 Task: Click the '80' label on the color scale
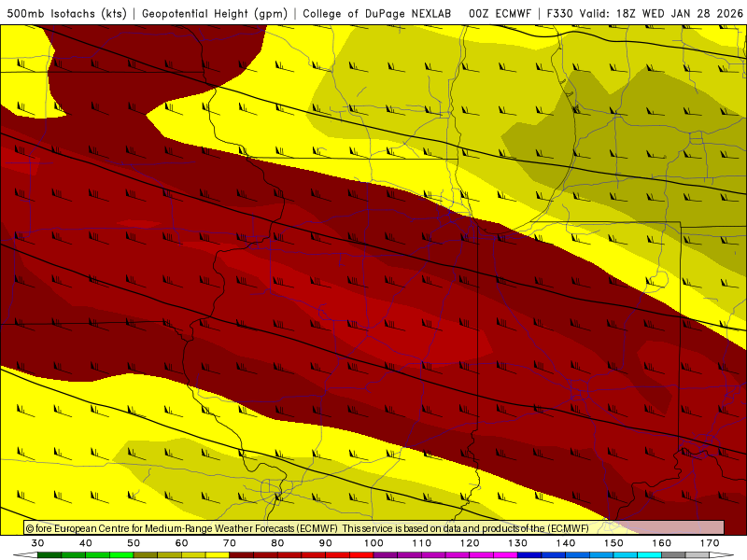pos(277,543)
